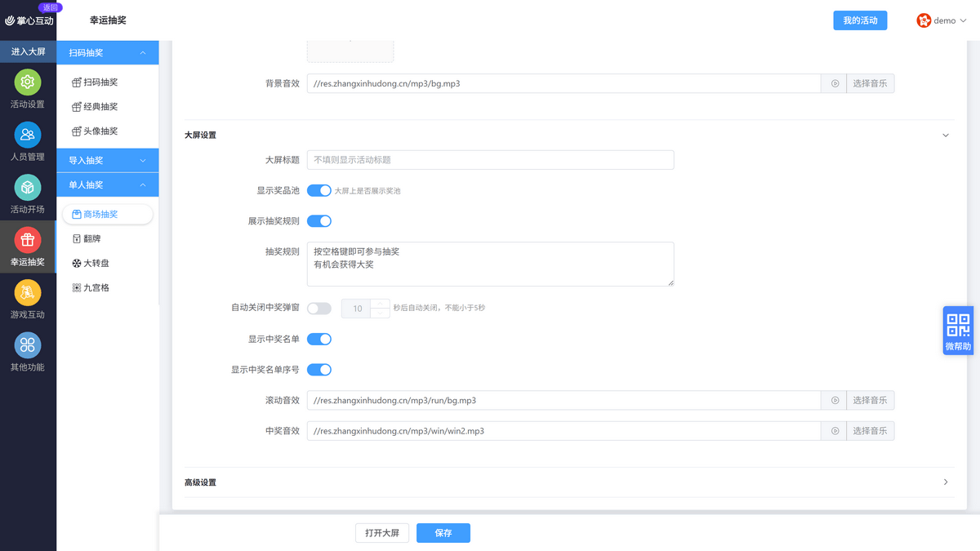The image size is (980, 551).
Task: Click the demo user avatar
Action: (x=924, y=20)
